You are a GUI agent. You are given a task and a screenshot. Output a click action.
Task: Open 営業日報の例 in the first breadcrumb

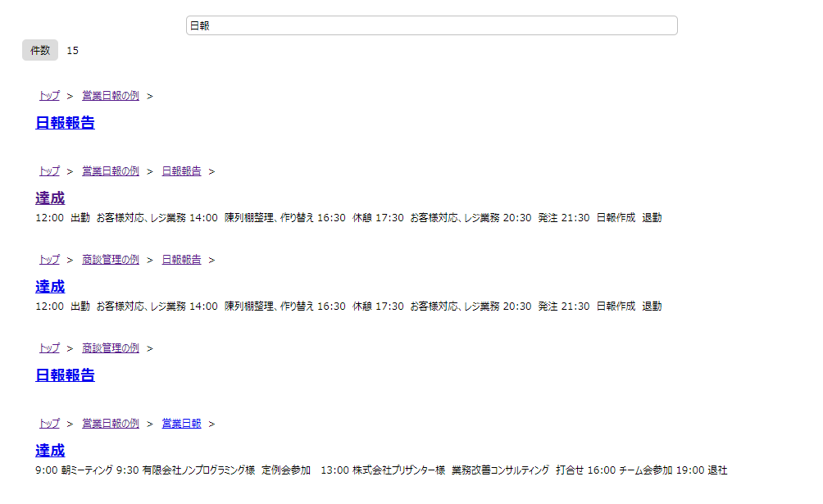[111, 95]
